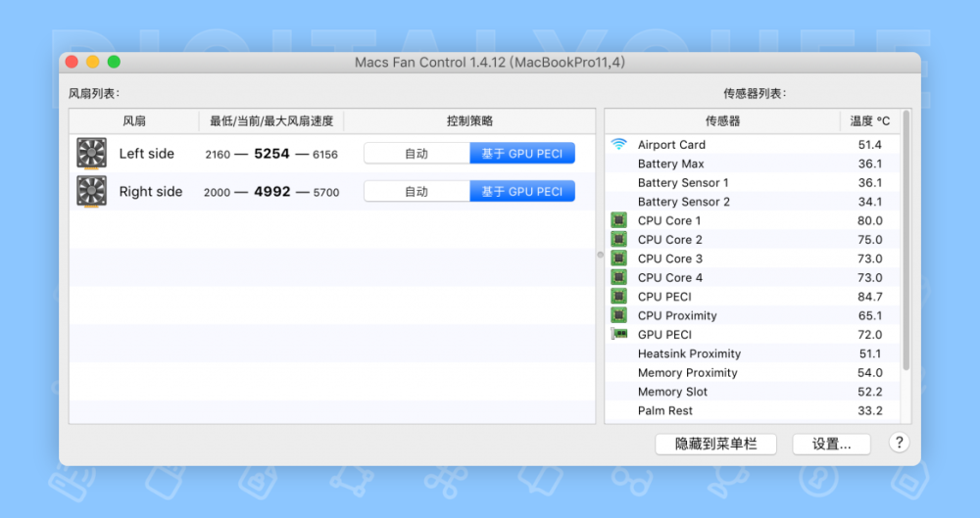980x518 pixels.
Task: Click the CPU Core 1 chip icon
Action: coord(618,220)
